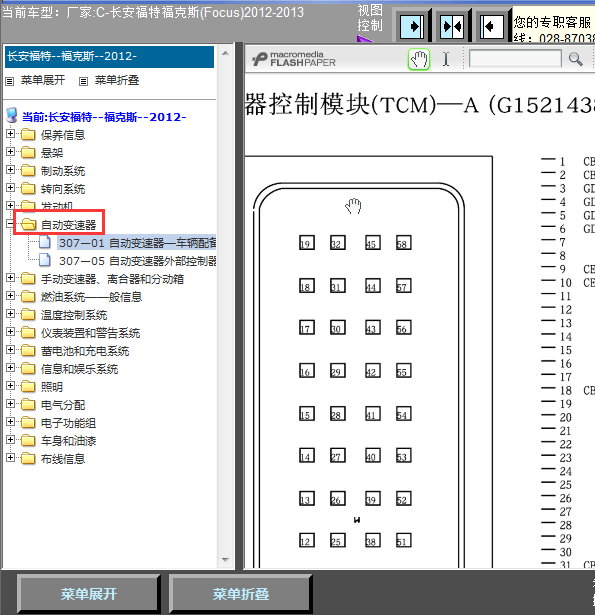The width and height of the screenshot is (595, 615).
Task: Click the folder icon of 布线信息
Action: coord(28,459)
